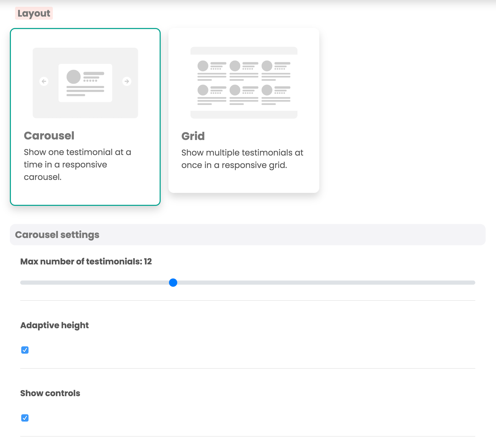The height and width of the screenshot is (448, 496).
Task: Select the Carousel layout option
Action: [86, 117]
